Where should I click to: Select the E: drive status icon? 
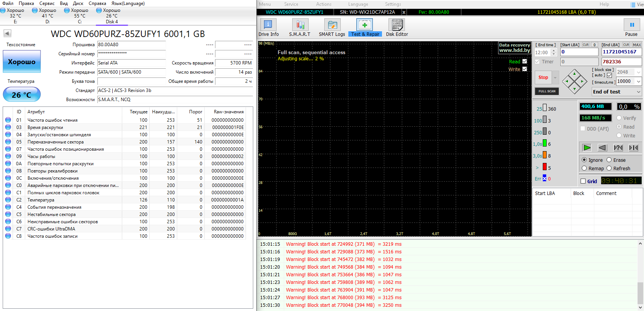[3, 10]
